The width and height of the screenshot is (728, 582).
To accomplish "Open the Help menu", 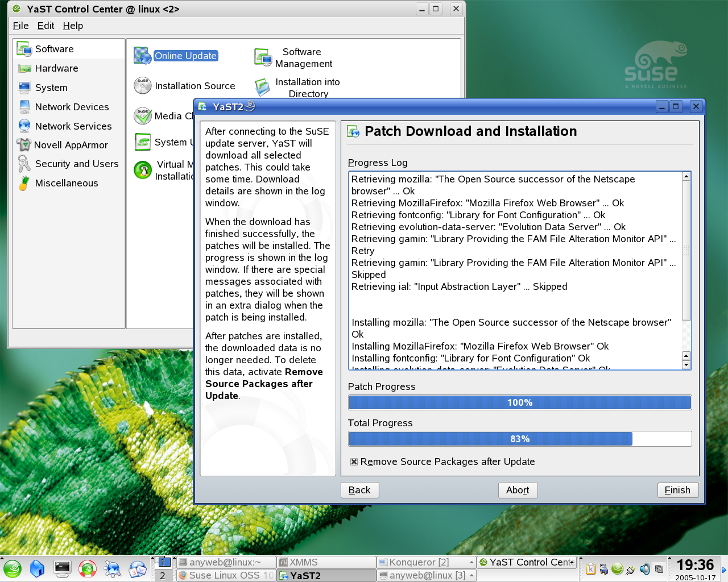I will (73, 26).
